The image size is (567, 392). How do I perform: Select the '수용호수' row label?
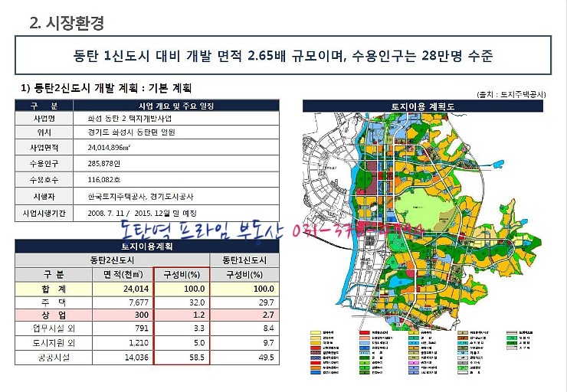coord(44,180)
